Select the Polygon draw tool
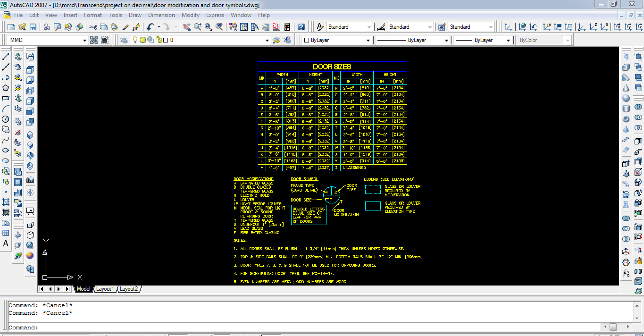Image resolution: width=644 pixels, height=336 pixels. [6, 88]
